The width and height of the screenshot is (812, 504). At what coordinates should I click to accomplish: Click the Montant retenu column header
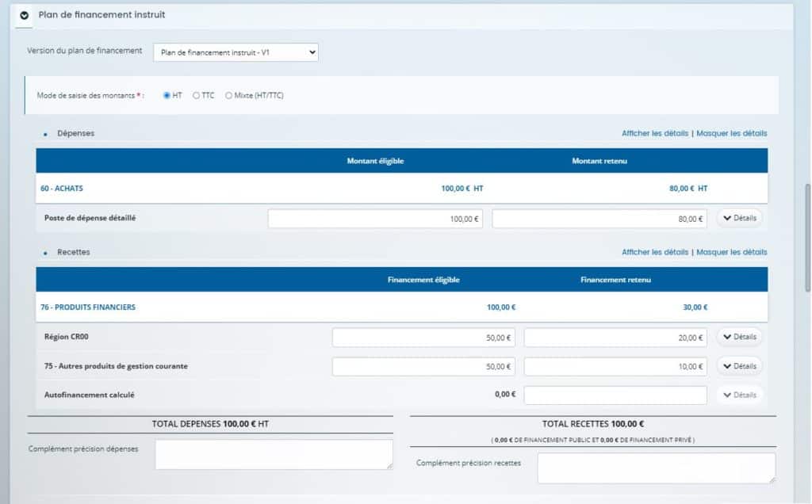pos(599,161)
